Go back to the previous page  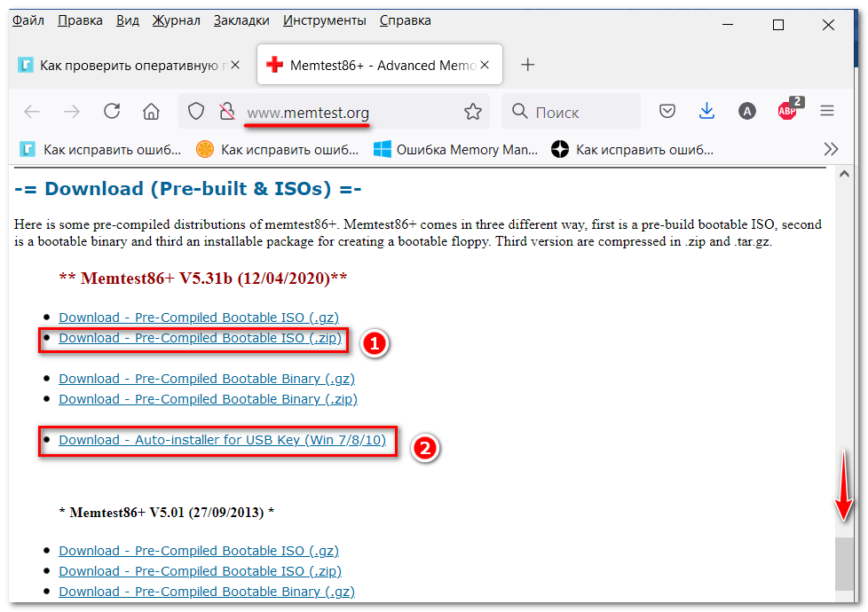pyautogui.click(x=32, y=111)
